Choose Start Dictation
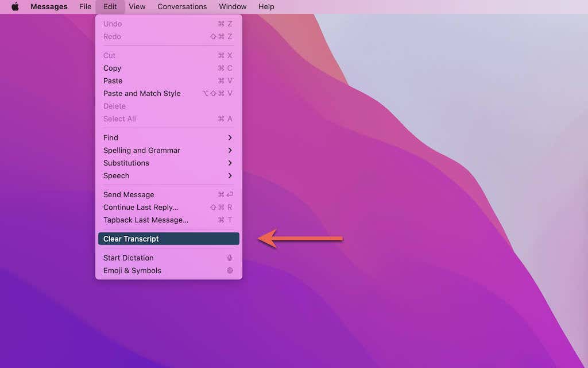 [169, 258]
